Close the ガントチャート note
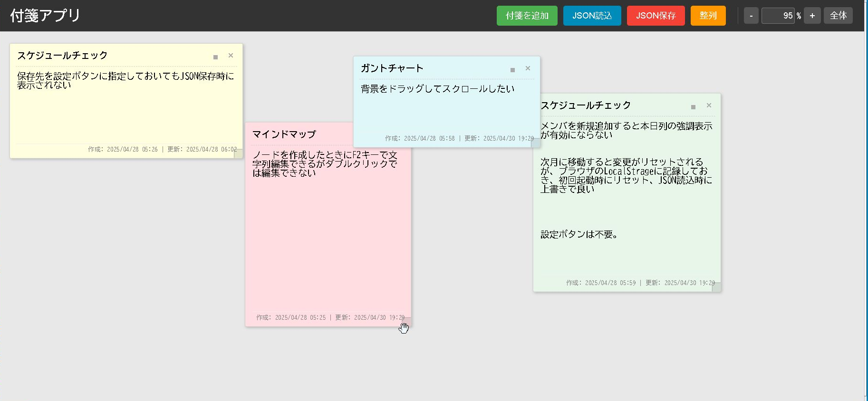This screenshot has width=868, height=401. pos(528,68)
